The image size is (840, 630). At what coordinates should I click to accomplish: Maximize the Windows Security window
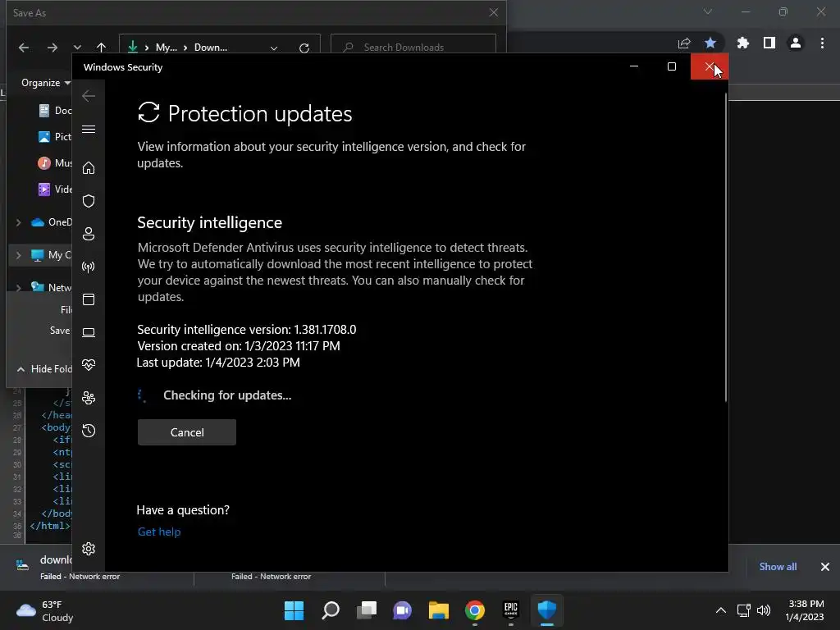click(671, 66)
